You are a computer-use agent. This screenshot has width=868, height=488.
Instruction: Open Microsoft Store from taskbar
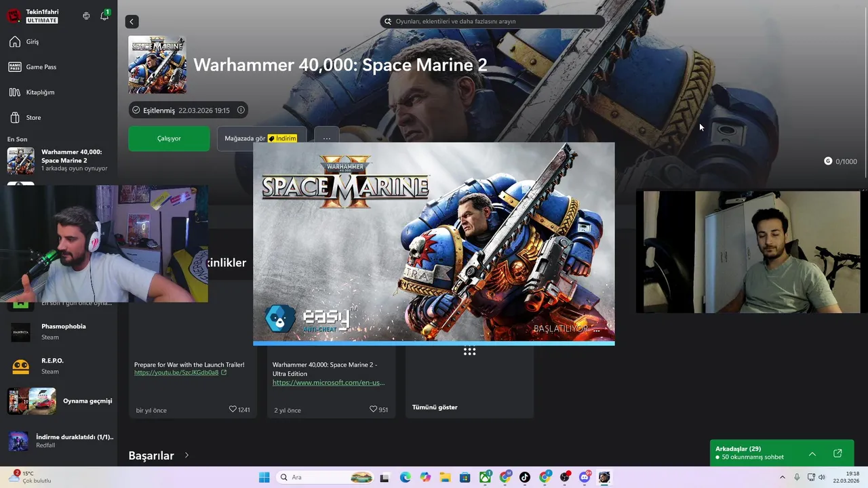point(465,477)
